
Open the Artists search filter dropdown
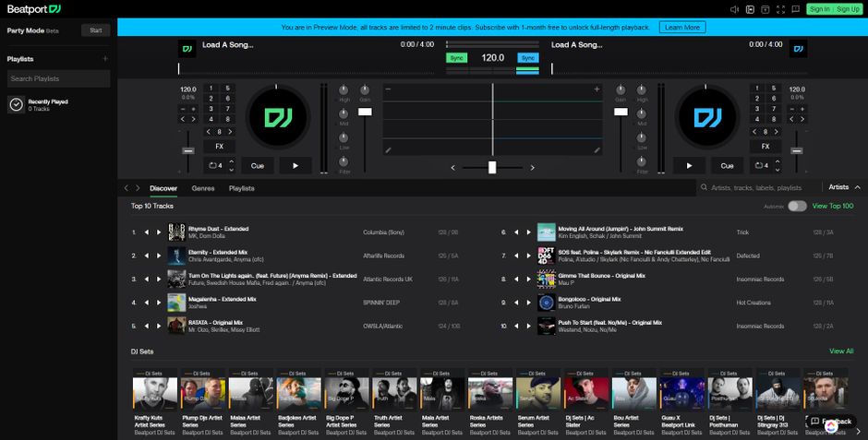pos(844,187)
